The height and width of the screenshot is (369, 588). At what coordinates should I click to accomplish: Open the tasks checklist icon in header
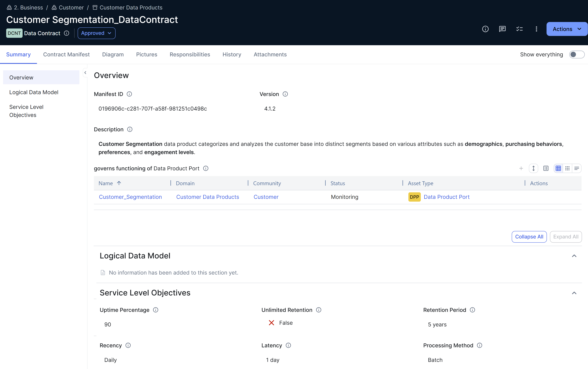pyautogui.click(x=519, y=29)
